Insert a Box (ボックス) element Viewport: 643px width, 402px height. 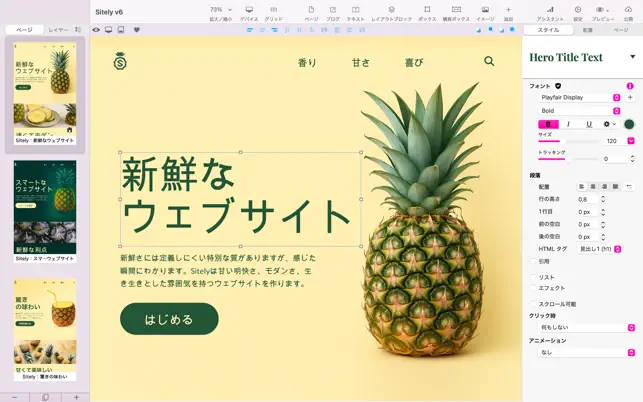point(427,13)
